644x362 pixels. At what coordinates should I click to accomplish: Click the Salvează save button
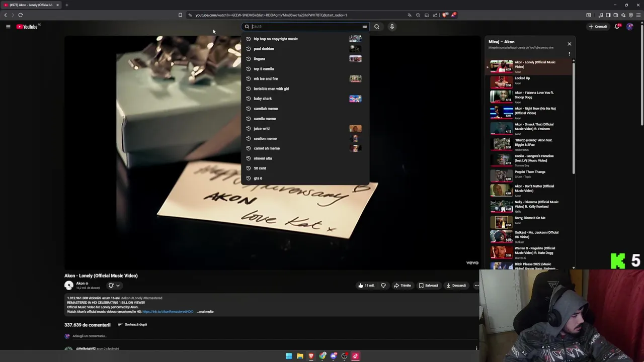pyautogui.click(x=428, y=286)
